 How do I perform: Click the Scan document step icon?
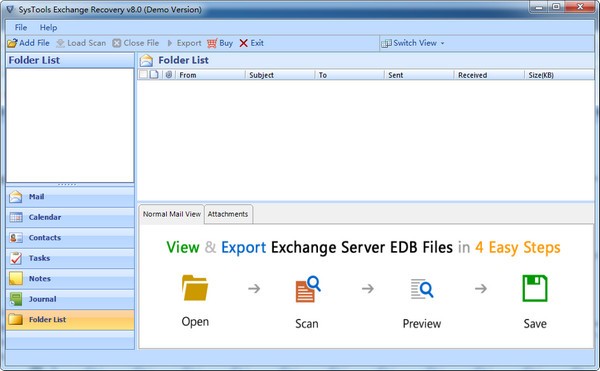click(x=308, y=289)
